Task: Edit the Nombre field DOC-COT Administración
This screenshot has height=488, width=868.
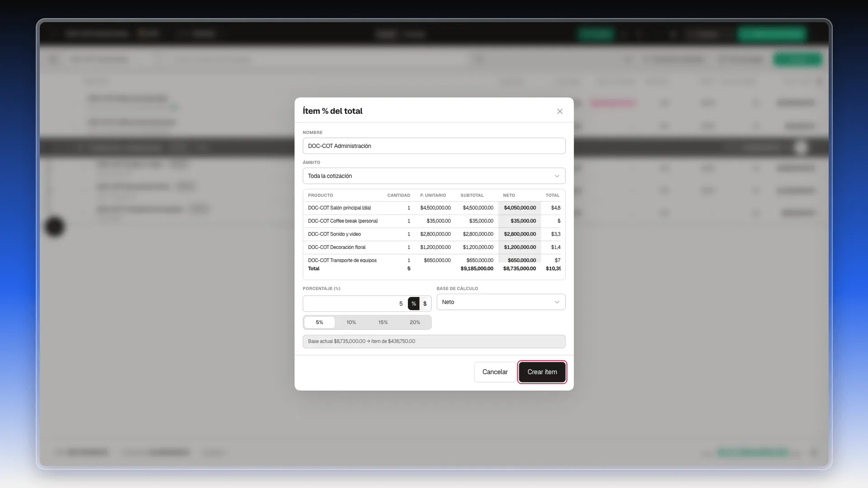Action: click(434, 146)
